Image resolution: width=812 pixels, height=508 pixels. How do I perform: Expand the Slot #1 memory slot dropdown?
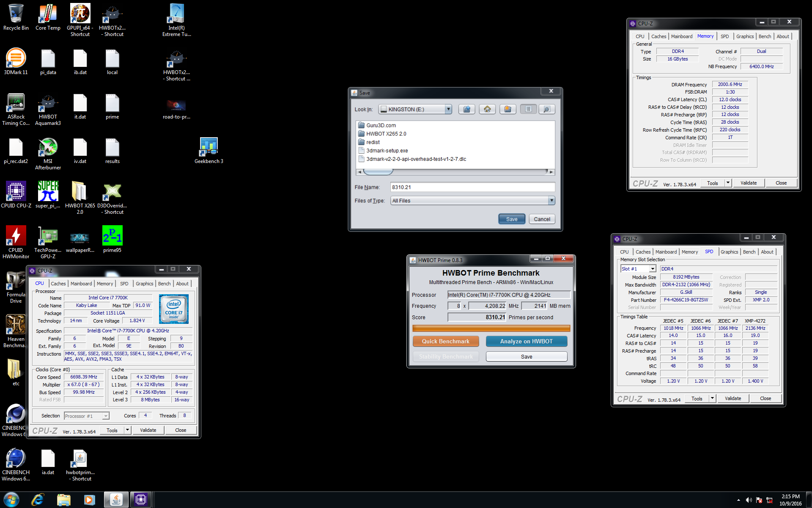653,269
